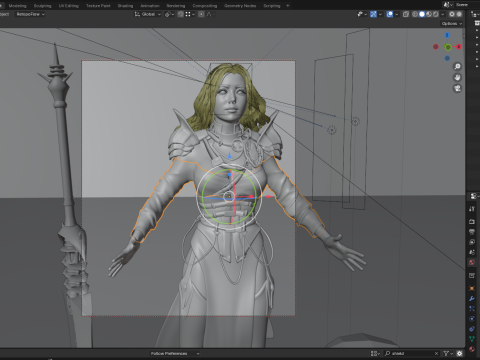Open the Scene properties tab
480x360 pixels.
coord(472,252)
